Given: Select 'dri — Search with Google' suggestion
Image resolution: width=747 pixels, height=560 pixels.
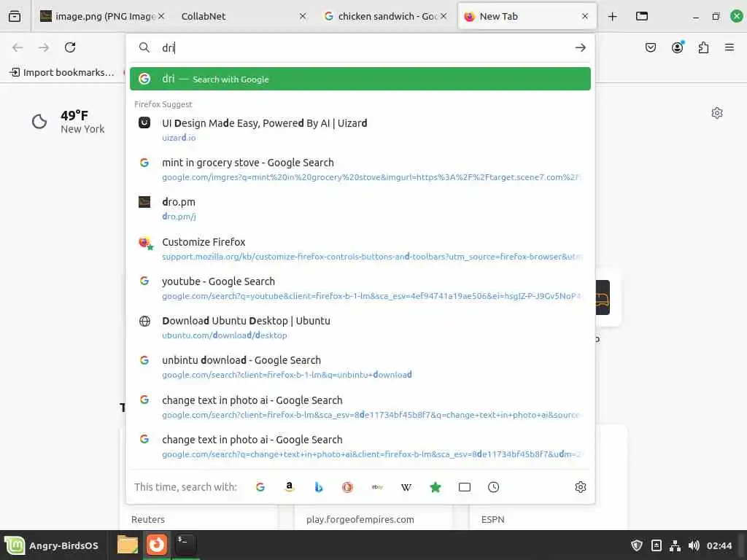Looking at the screenshot, I should click(x=360, y=79).
